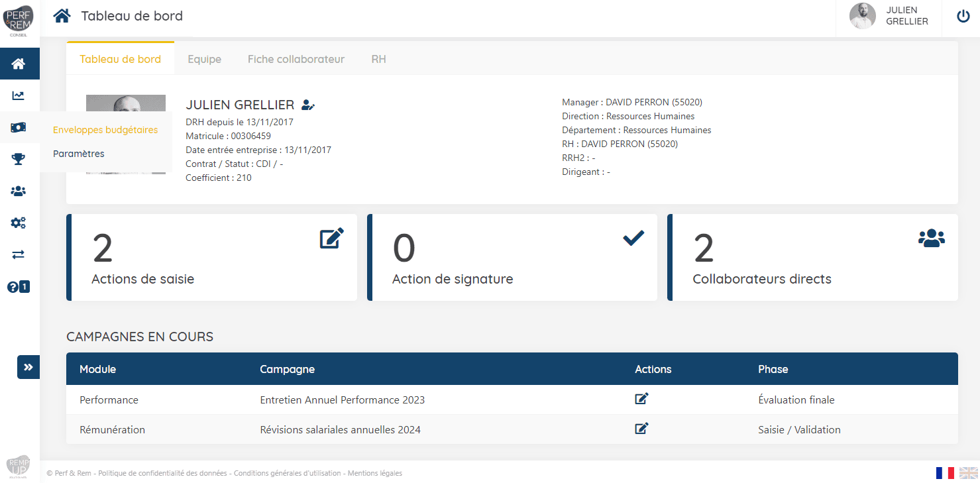Click the team group sidebar icon
This screenshot has width=980, height=483.
[19, 191]
